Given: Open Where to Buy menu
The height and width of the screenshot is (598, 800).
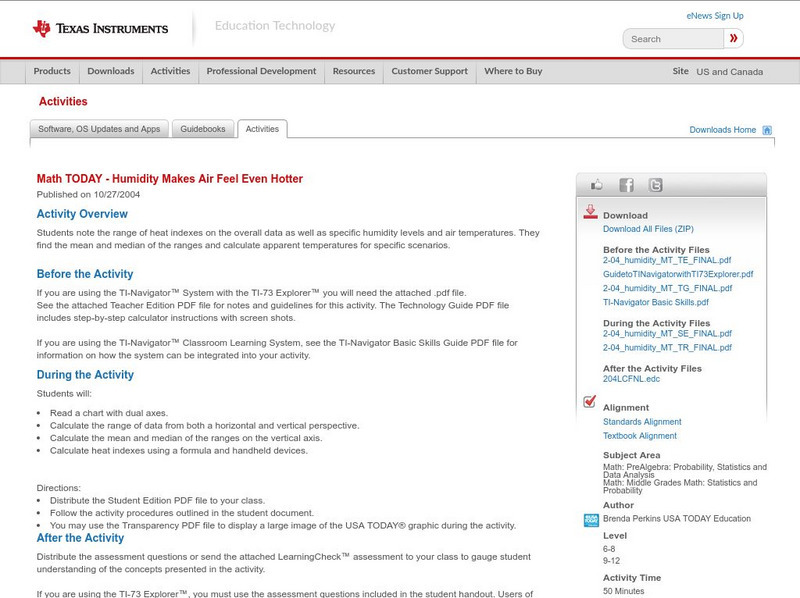Looking at the screenshot, I should pos(513,71).
